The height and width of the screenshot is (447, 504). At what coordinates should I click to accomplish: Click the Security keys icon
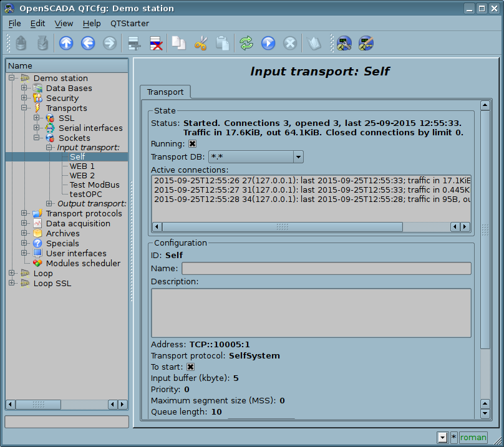37,98
